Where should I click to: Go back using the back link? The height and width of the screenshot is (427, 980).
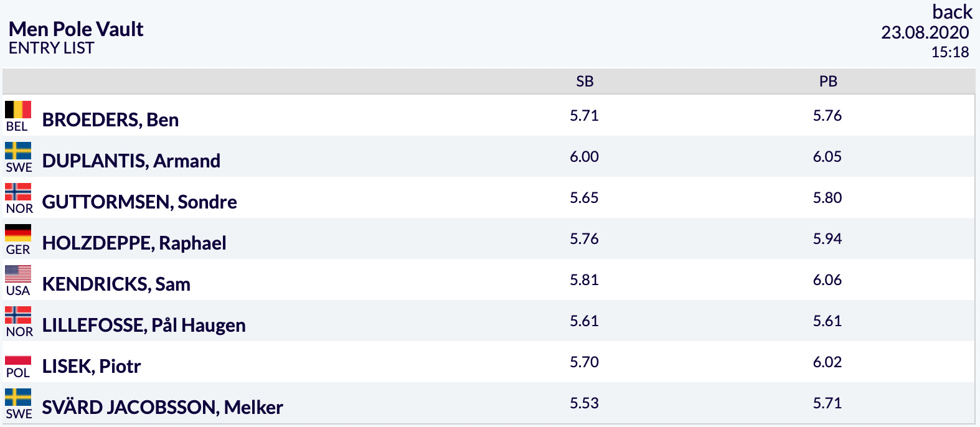click(x=952, y=12)
